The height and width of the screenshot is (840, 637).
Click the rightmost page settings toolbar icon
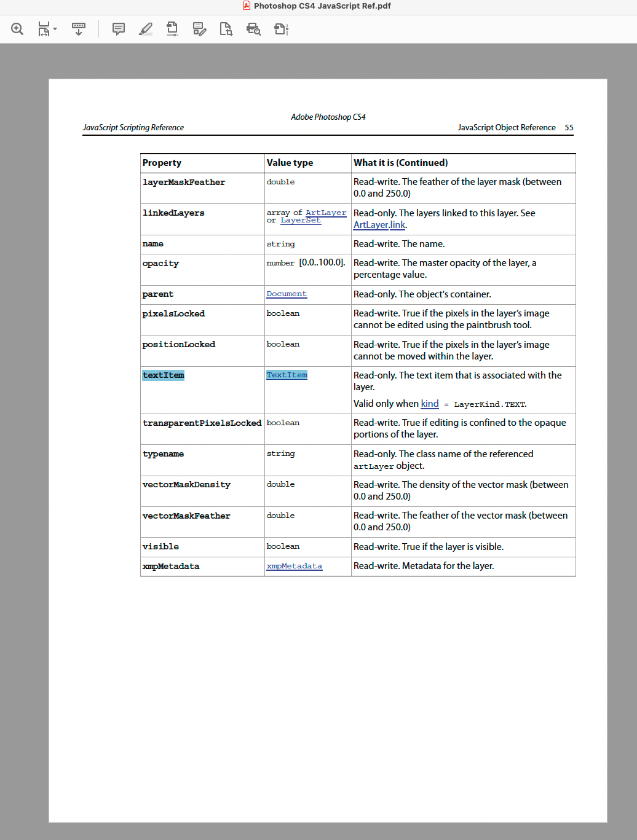click(x=281, y=29)
